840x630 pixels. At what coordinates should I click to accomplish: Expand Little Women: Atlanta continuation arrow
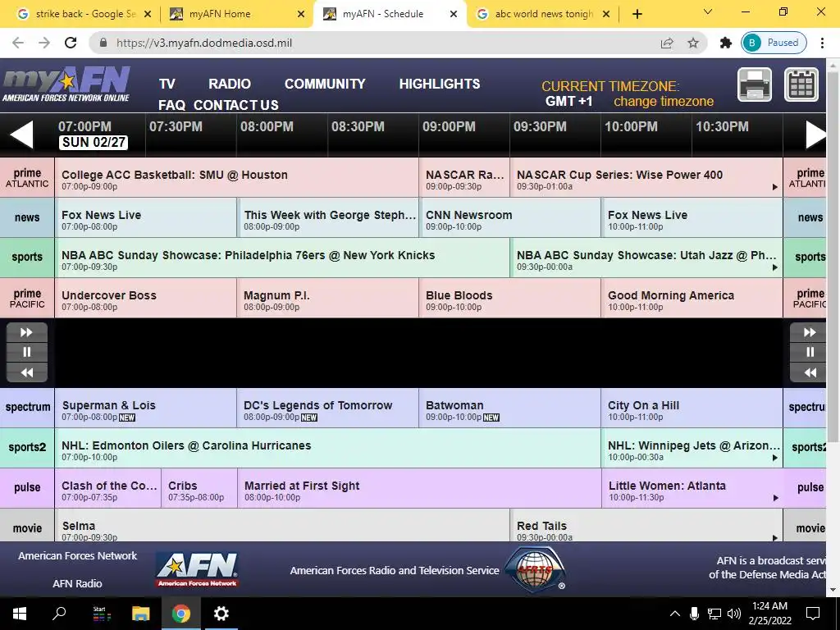pos(774,498)
